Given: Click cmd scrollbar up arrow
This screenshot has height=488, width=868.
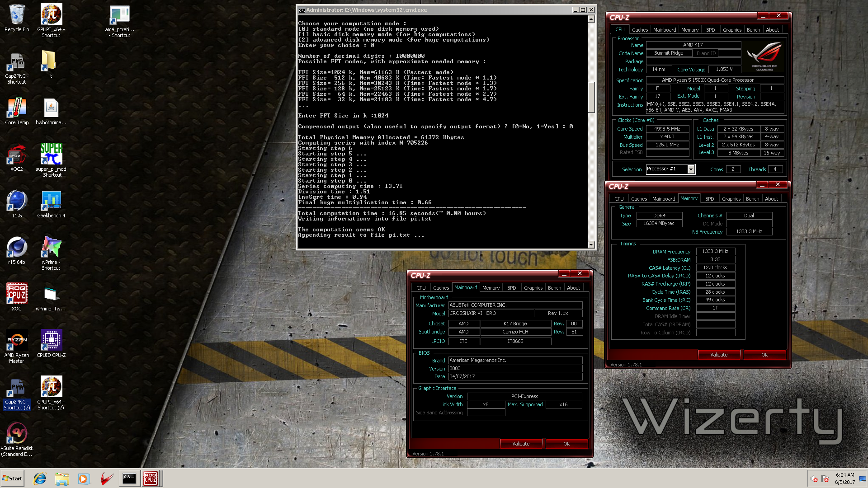Looking at the screenshot, I should [591, 19].
